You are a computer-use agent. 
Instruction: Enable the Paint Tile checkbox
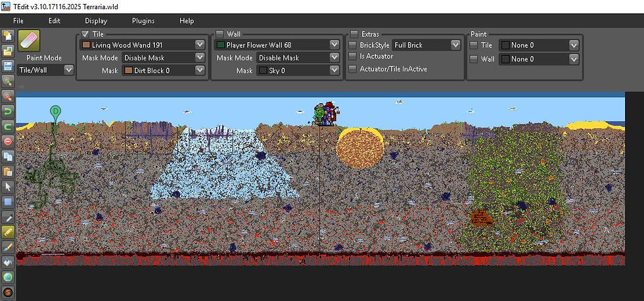(474, 45)
